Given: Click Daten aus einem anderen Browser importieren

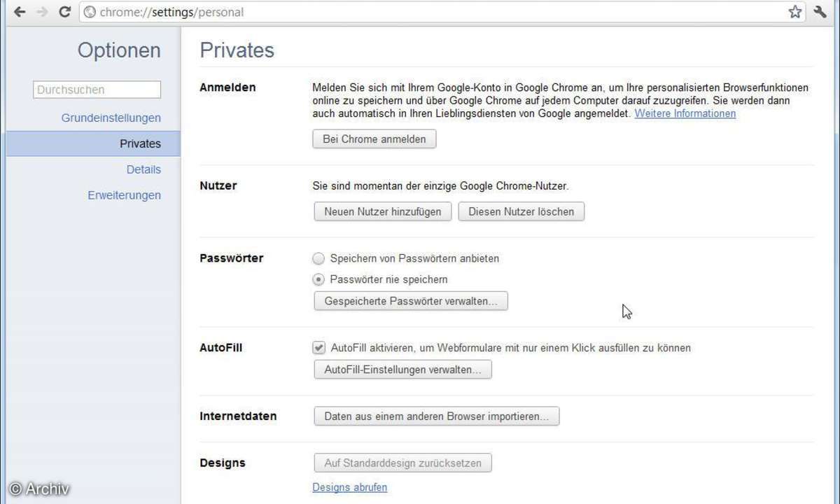Looking at the screenshot, I should (437, 416).
